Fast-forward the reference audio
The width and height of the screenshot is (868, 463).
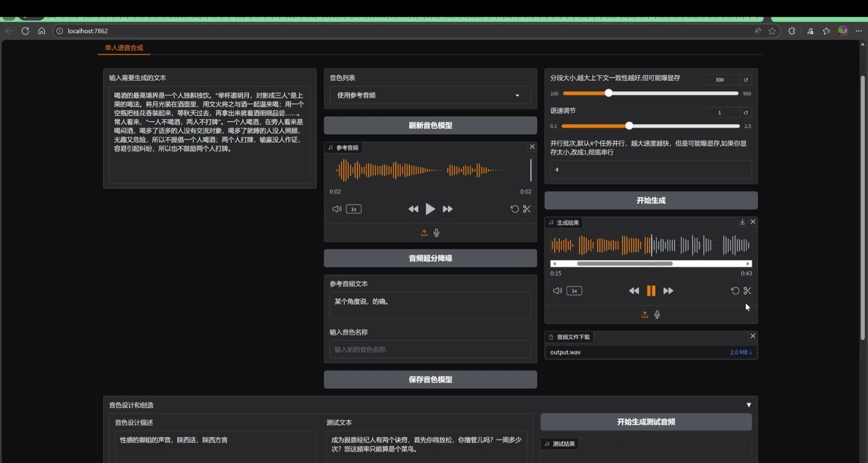448,209
